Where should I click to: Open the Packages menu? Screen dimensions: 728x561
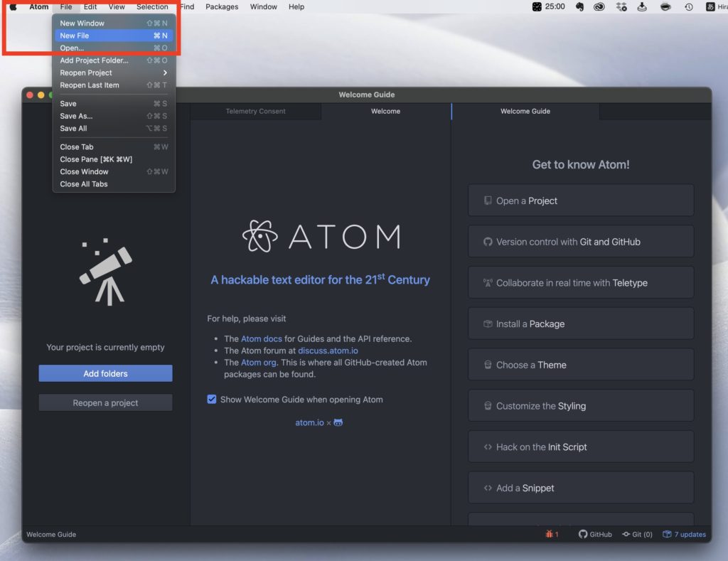[x=222, y=7]
